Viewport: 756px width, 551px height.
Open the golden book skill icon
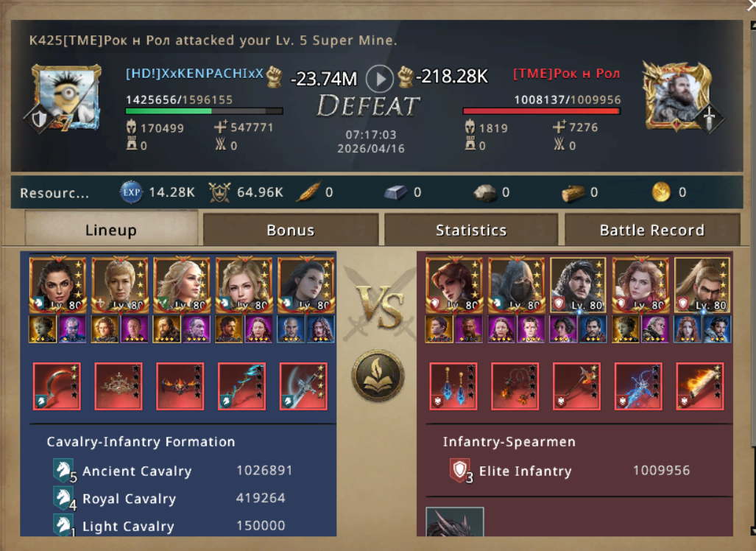(378, 376)
